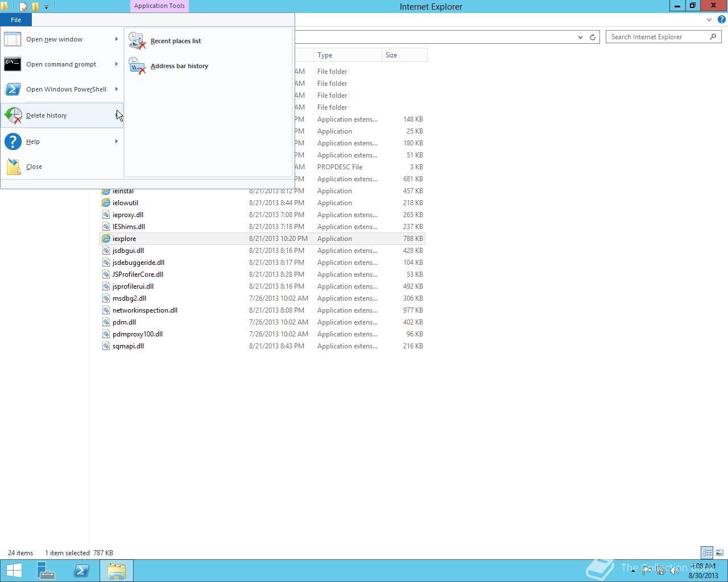Sort by the Size column header
The width and height of the screenshot is (728, 582).
coord(404,55)
